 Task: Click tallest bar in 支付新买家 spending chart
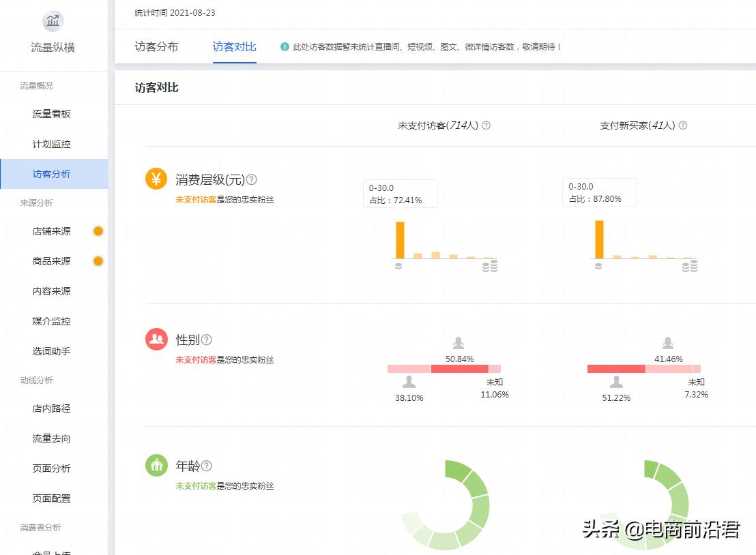click(x=599, y=239)
